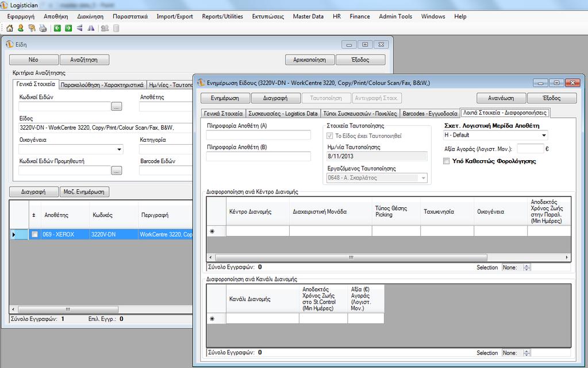Open the browse button next to Κωδικοί Ειδών Προμηθευτή
The image size is (588, 368).
click(117, 171)
